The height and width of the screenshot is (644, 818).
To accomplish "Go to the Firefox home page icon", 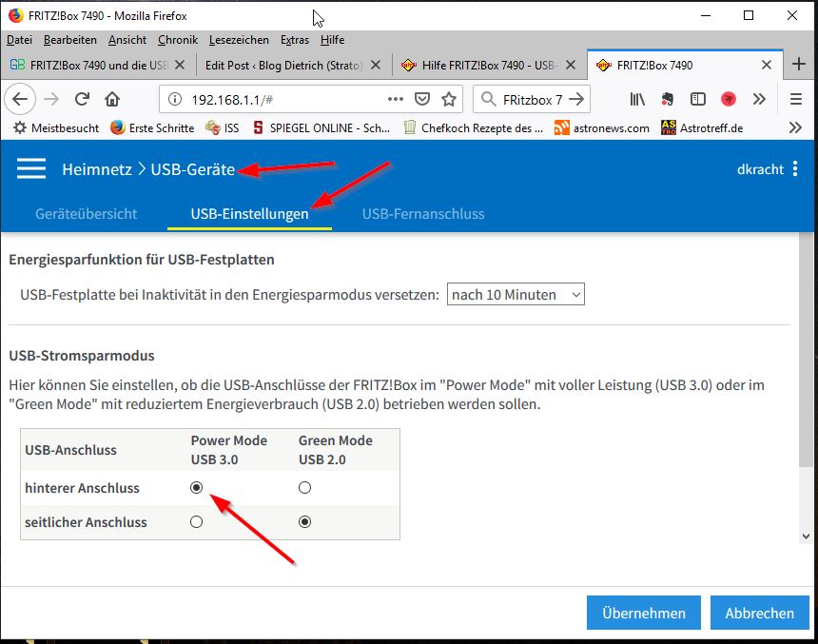I will click(112, 99).
